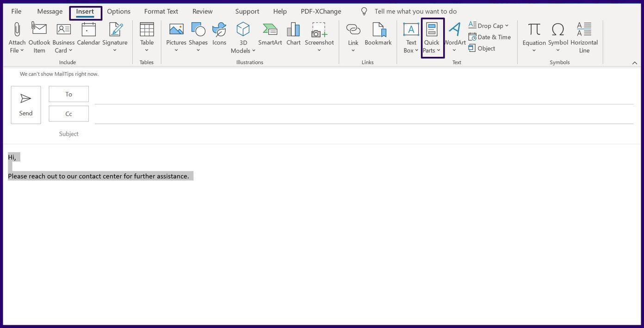Go to the Review tab
This screenshot has height=328, width=644.
click(x=203, y=11)
